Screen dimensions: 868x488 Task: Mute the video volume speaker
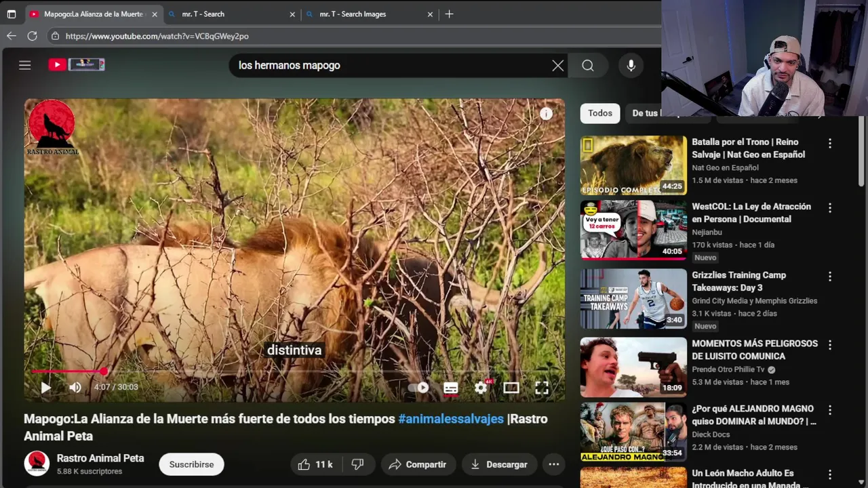tap(75, 388)
